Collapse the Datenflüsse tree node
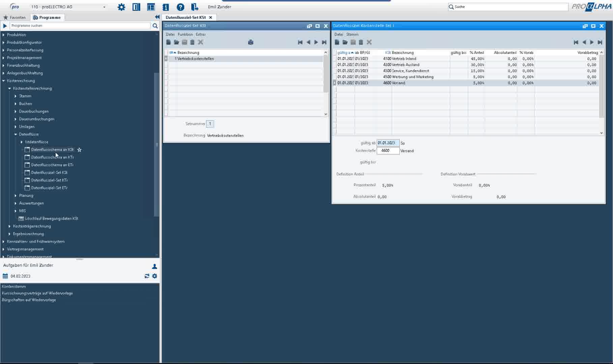The image size is (613, 364). [x=16, y=134]
